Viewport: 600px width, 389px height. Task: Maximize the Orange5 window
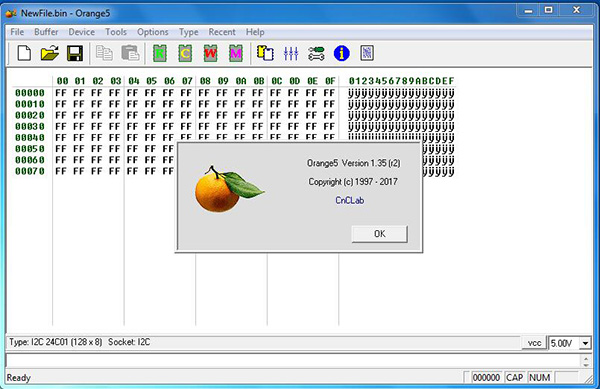click(548, 11)
